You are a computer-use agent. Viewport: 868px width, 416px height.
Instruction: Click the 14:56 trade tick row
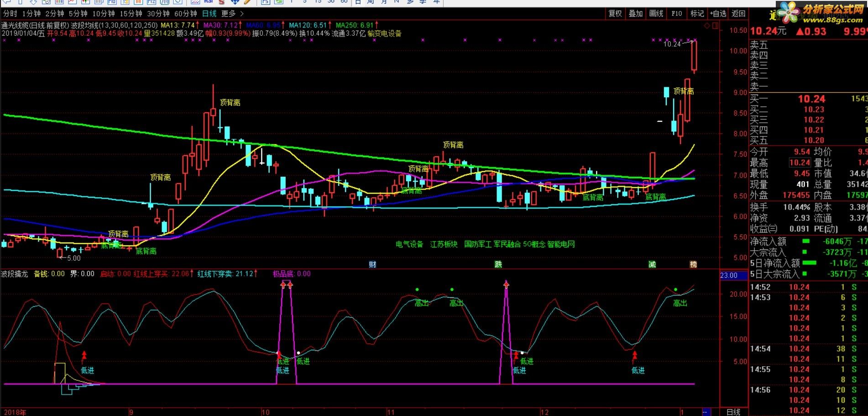(x=808, y=390)
